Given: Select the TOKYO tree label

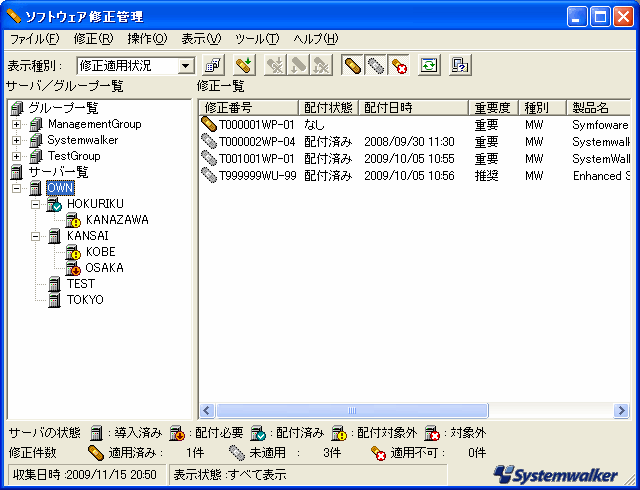Looking at the screenshot, I should point(85,300).
